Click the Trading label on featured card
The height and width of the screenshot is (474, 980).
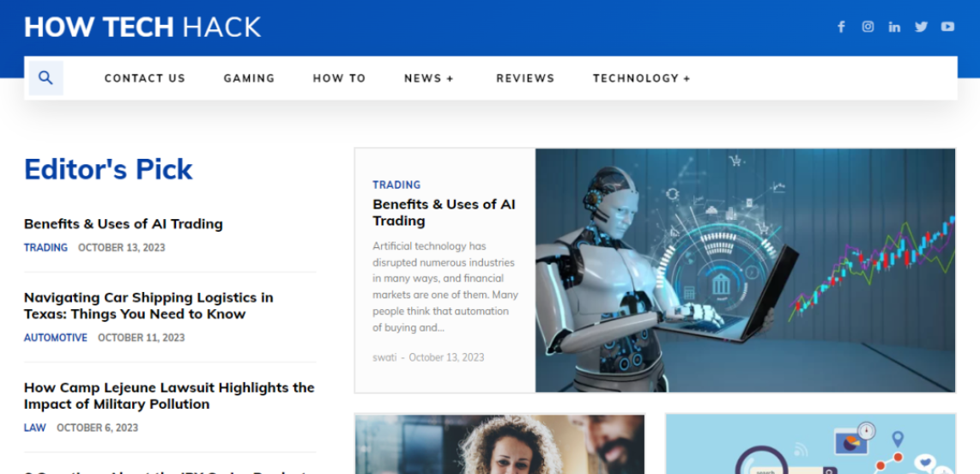(x=396, y=185)
